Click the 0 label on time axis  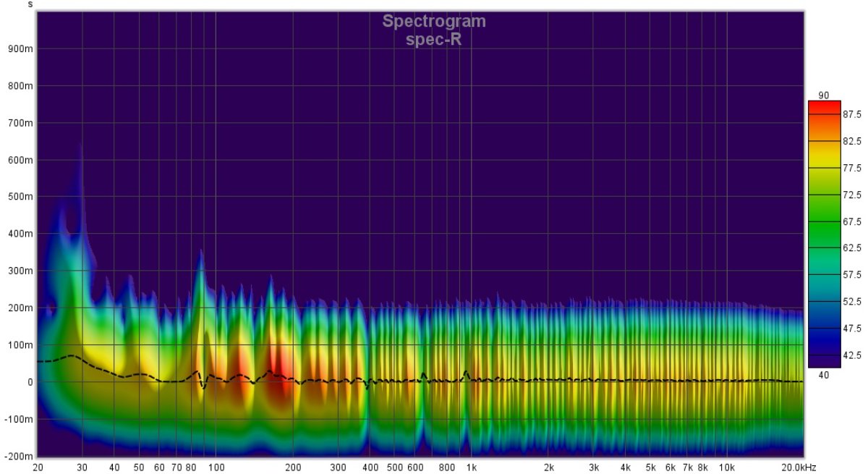pos(28,382)
